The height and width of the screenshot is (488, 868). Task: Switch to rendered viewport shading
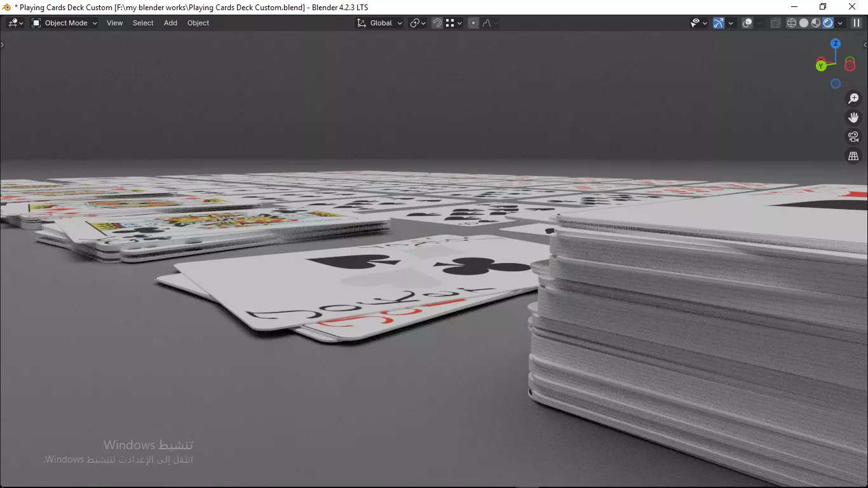click(828, 23)
